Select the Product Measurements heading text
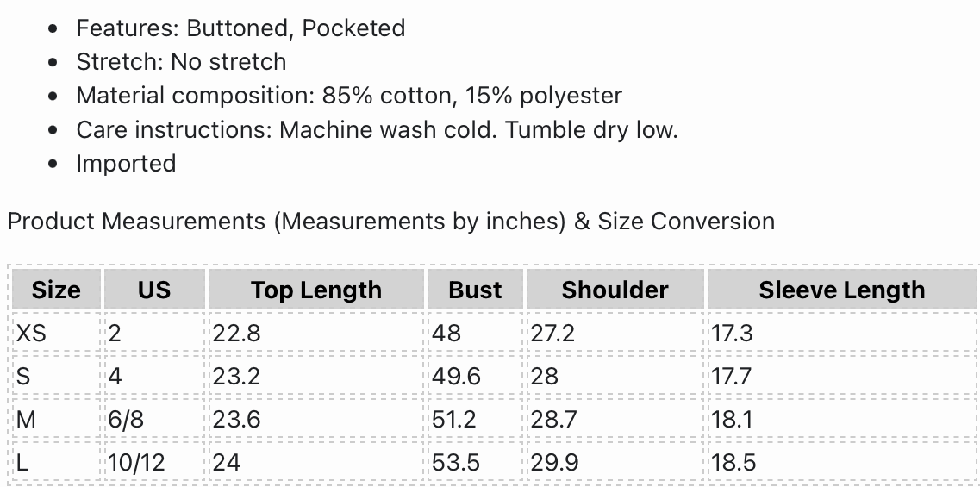 tap(390, 222)
